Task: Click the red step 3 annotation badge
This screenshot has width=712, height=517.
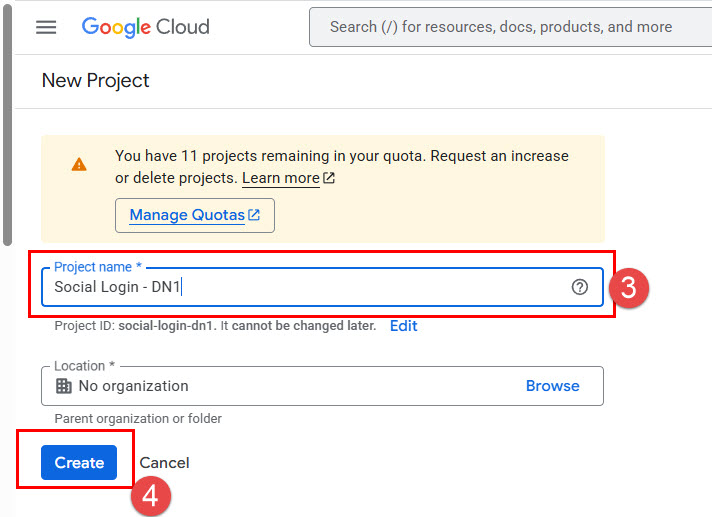Action: coord(630,288)
